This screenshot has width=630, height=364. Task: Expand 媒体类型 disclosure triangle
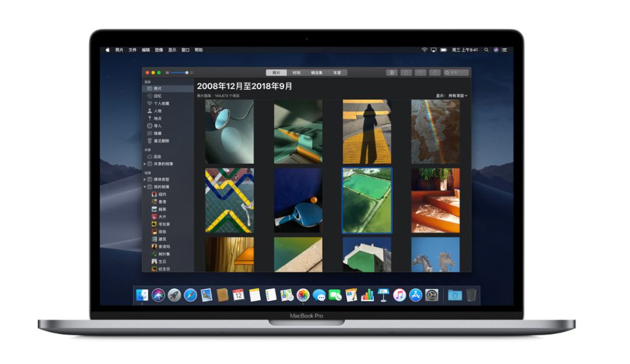pos(145,179)
